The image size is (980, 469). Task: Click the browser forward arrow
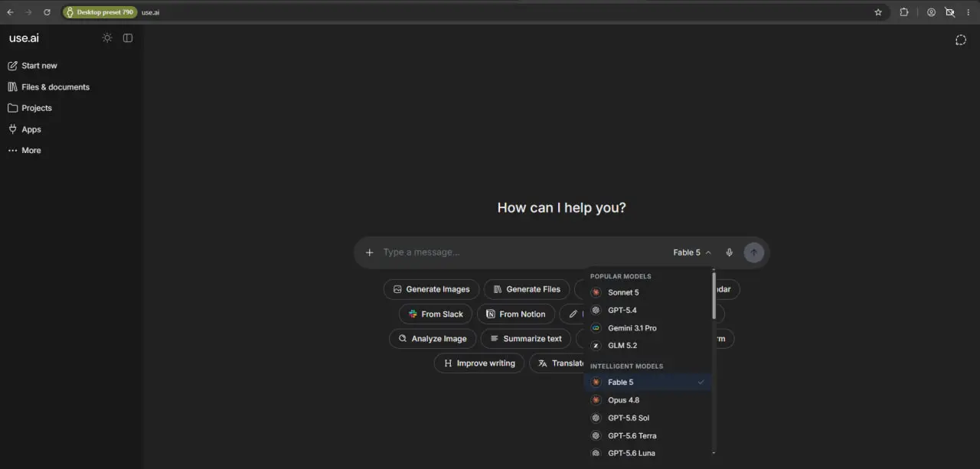(x=28, y=12)
